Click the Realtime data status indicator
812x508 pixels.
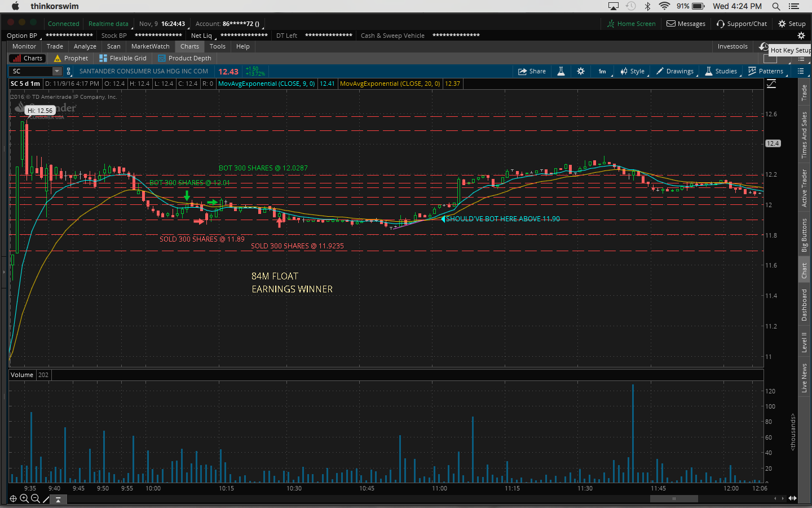[x=108, y=24]
